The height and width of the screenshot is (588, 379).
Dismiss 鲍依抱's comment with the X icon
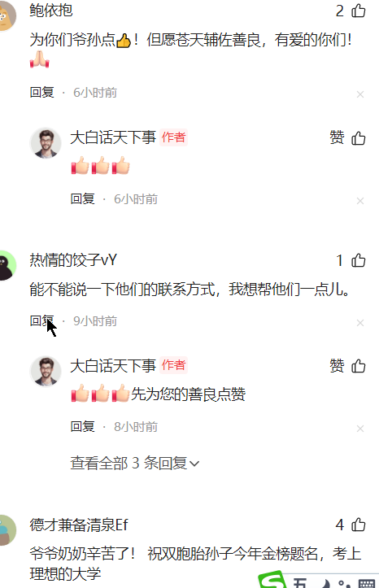(x=360, y=94)
